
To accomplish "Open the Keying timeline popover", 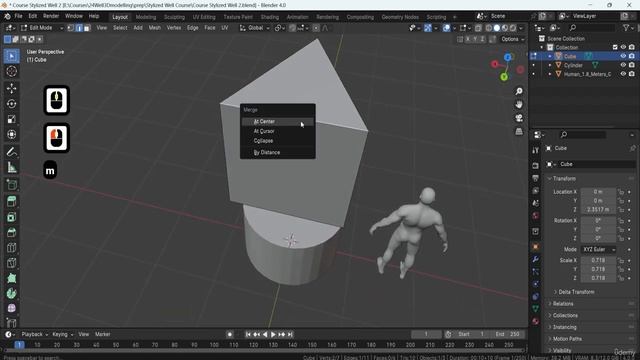I will pyautogui.click(x=62, y=334).
